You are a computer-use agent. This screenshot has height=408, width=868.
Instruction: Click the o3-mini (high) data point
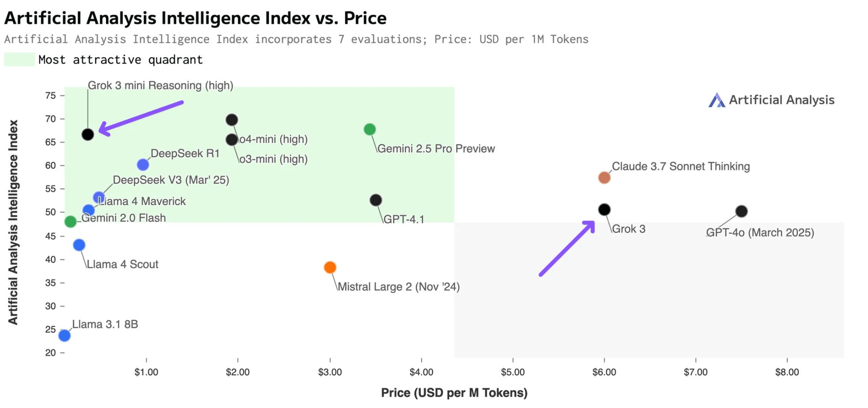(232, 140)
